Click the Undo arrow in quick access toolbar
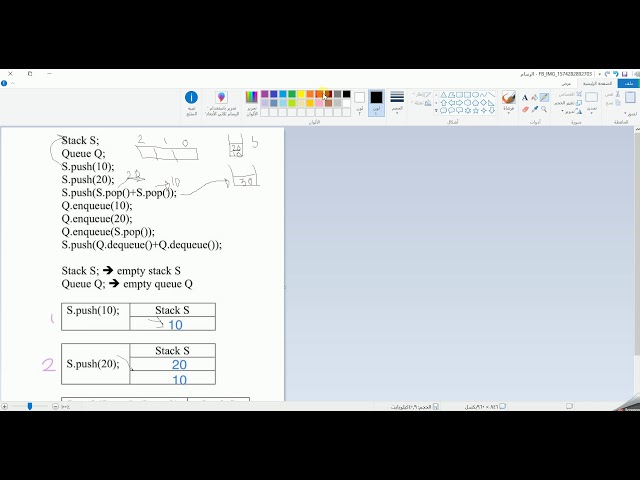The height and width of the screenshot is (480, 640). (616, 74)
